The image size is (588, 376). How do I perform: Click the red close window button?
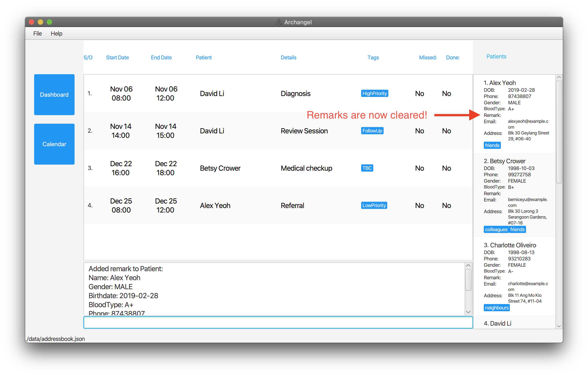click(x=31, y=22)
